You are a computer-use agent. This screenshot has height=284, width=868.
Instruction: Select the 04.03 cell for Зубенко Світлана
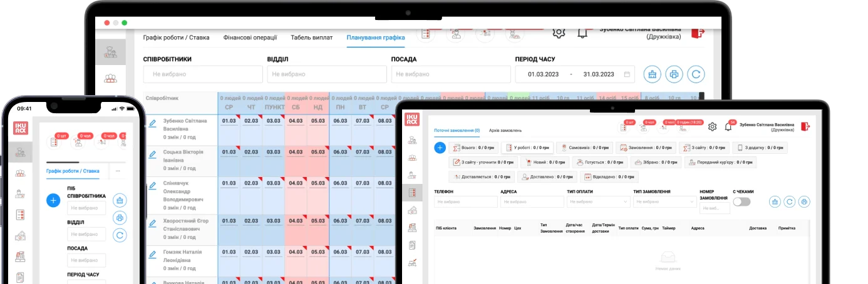pyautogui.click(x=295, y=121)
